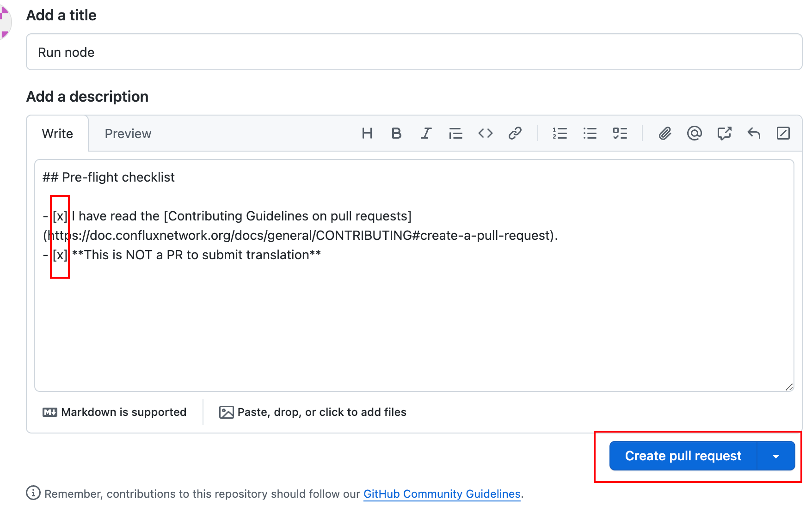Add a link using chain icon
This screenshot has width=812, height=525.
(x=515, y=134)
